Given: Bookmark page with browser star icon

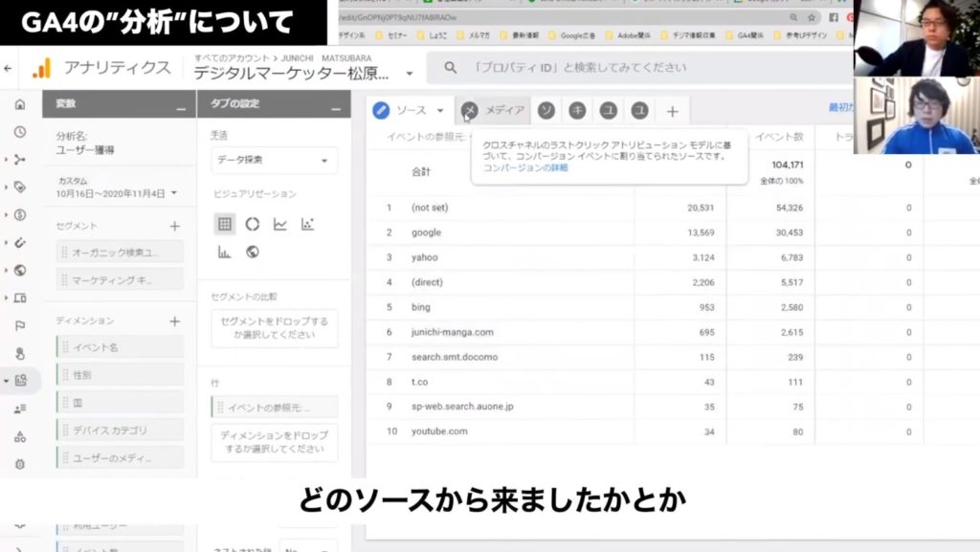Looking at the screenshot, I should pos(812,17).
